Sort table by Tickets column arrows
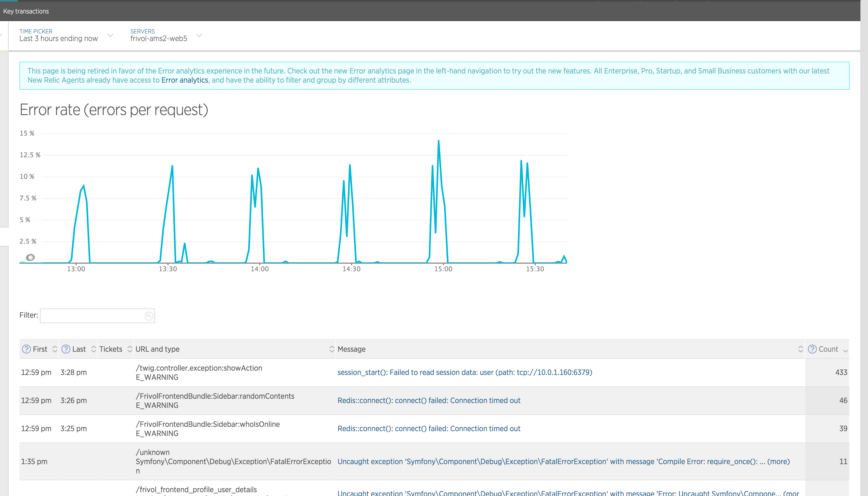 click(129, 349)
